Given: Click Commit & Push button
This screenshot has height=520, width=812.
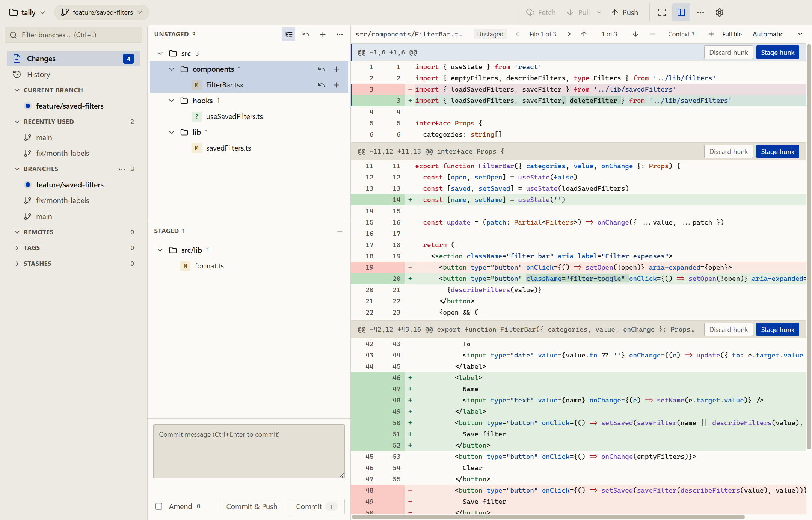Looking at the screenshot, I should [252, 506].
